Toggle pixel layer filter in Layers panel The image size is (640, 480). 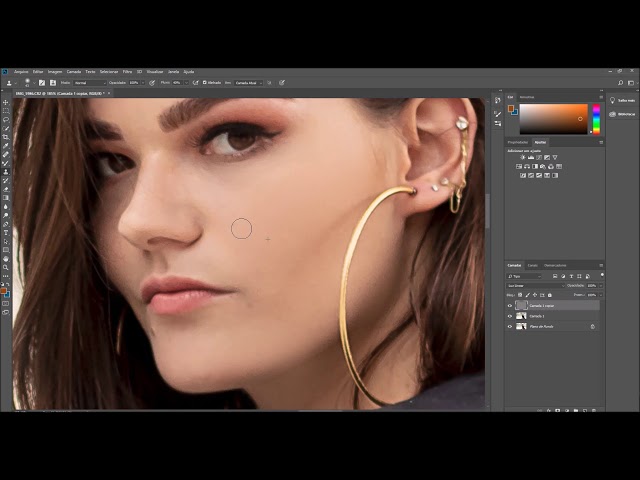pyautogui.click(x=555, y=276)
